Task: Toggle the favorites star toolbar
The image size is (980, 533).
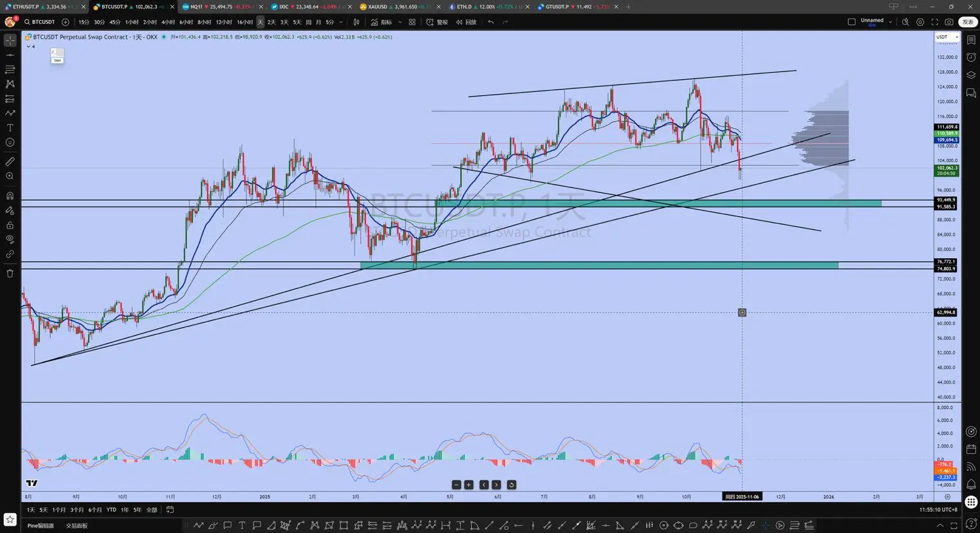Action: (10, 519)
